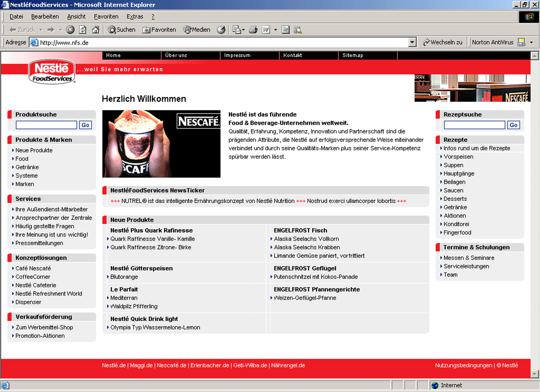The height and width of the screenshot is (392, 540).
Task: Open the Hauptgänge recipe link
Action: pos(459,174)
